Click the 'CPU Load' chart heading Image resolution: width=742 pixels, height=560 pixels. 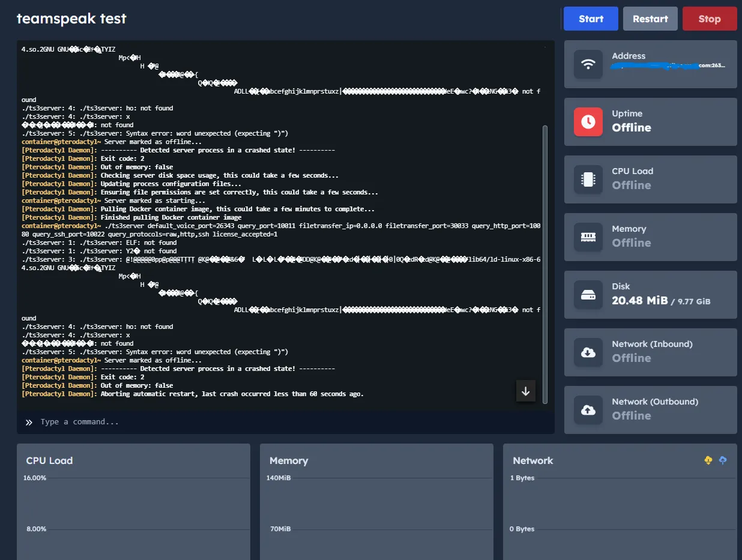(49, 461)
